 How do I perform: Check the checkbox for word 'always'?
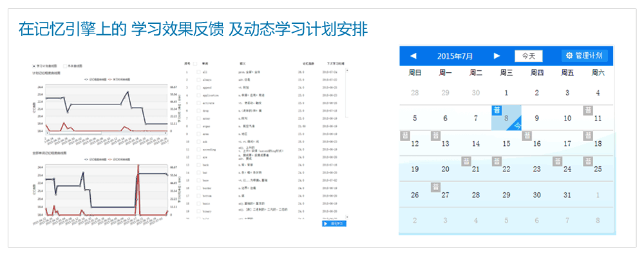[x=198, y=80]
